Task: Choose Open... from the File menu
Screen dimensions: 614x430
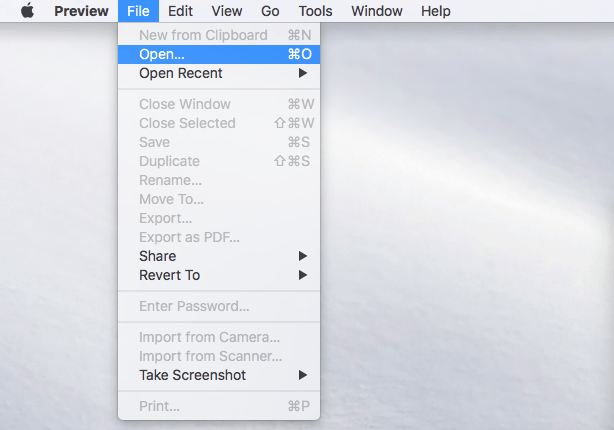Action: (162, 54)
